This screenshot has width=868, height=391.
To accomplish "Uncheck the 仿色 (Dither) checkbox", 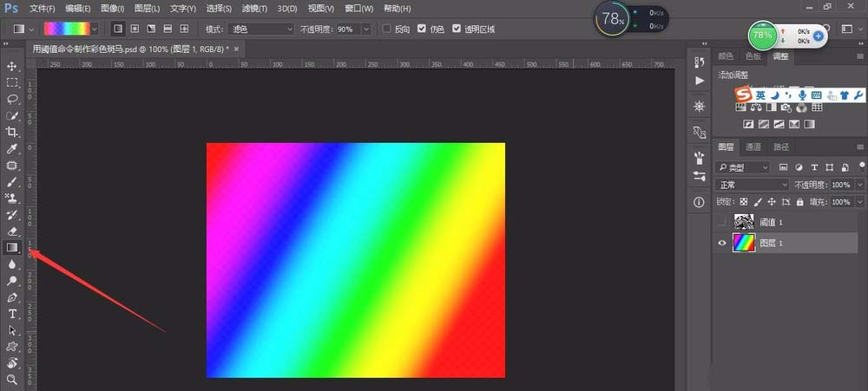I will (423, 29).
